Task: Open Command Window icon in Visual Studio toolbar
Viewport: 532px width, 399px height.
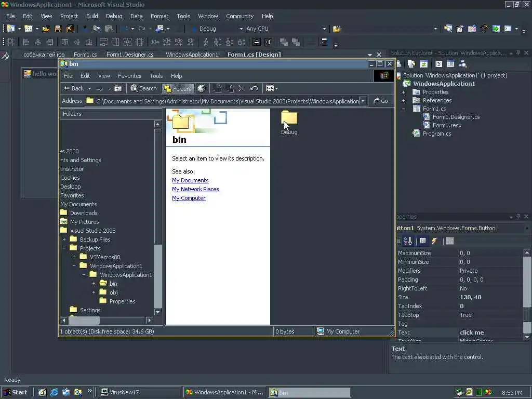Action: tap(508, 29)
